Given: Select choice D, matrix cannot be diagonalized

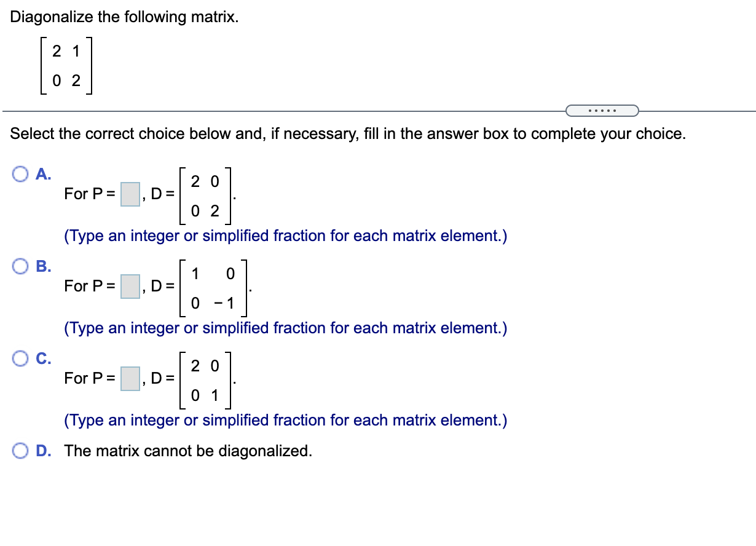Looking at the screenshot, I should [20, 451].
